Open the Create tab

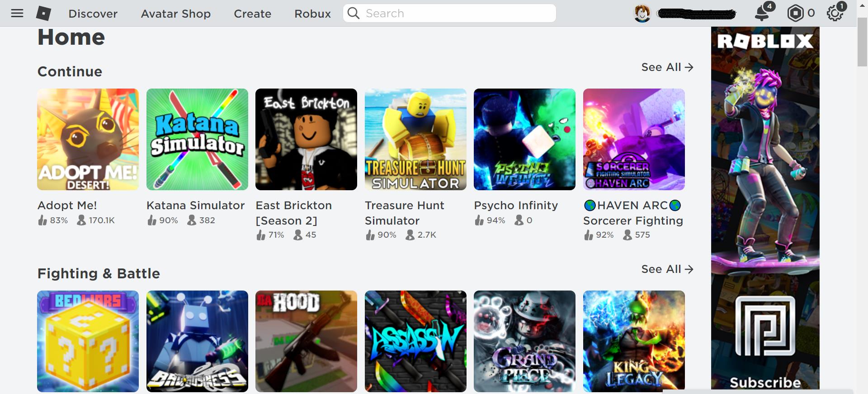point(253,14)
